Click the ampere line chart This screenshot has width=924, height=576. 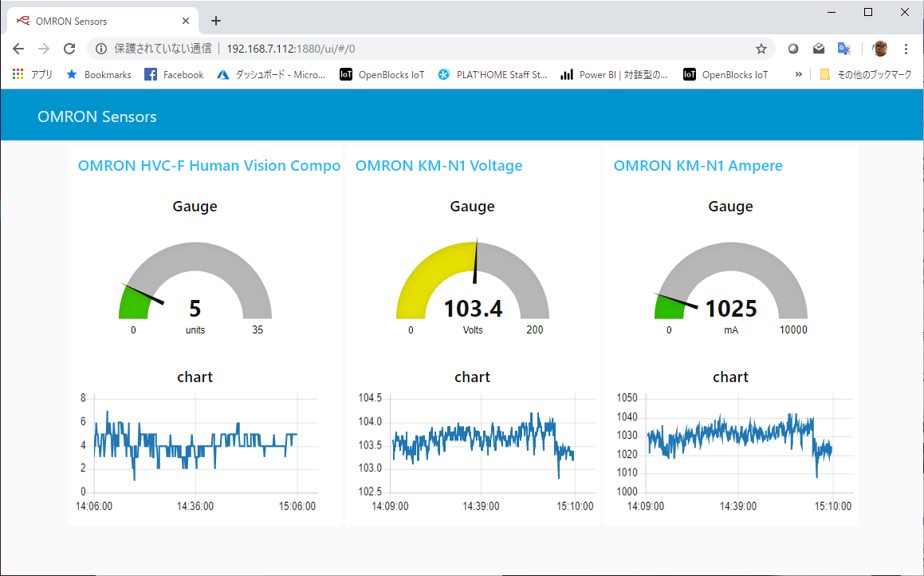(x=734, y=451)
